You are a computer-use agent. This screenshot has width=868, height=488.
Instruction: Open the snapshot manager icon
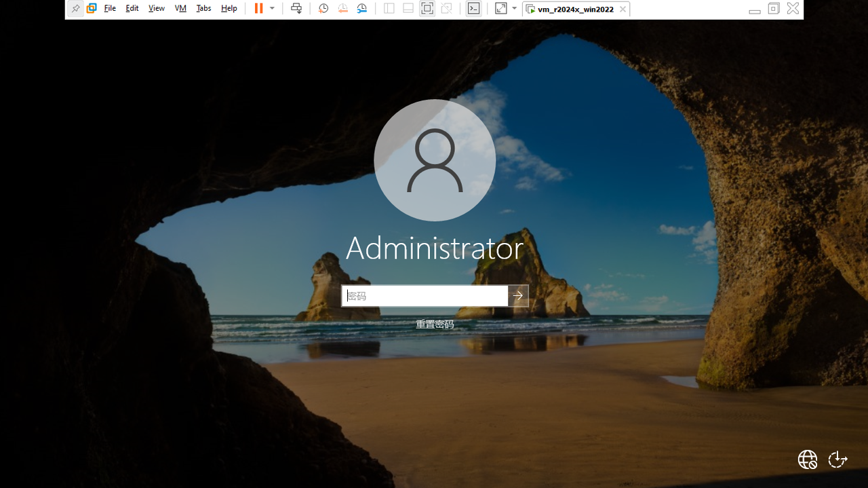(363, 9)
